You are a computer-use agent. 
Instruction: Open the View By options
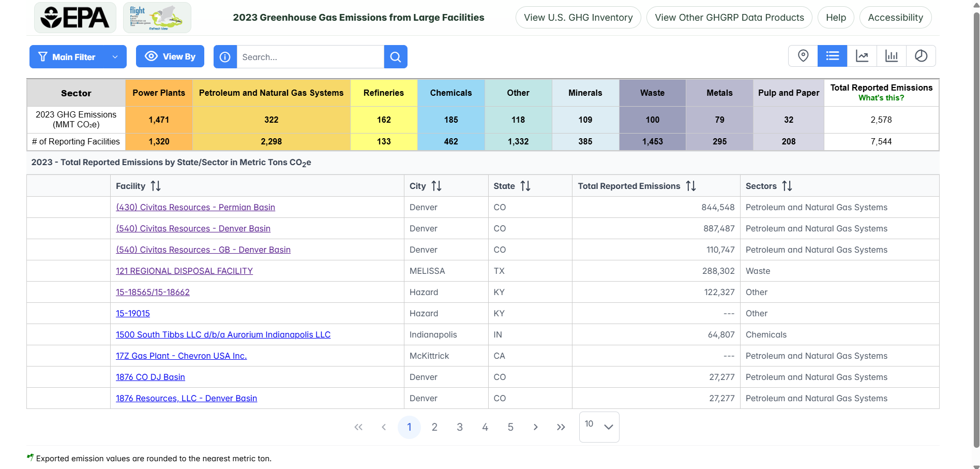point(170,56)
